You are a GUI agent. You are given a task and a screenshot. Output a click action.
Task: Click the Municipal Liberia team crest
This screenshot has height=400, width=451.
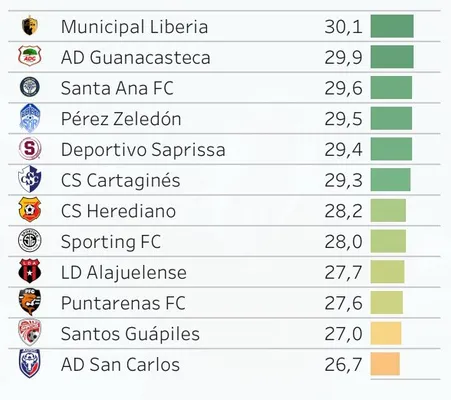click(30, 26)
